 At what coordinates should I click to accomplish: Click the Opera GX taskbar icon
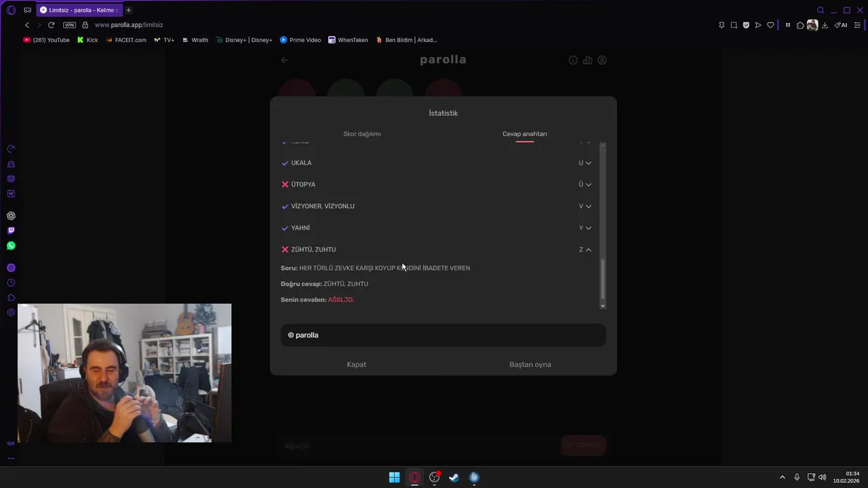(x=414, y=477)
